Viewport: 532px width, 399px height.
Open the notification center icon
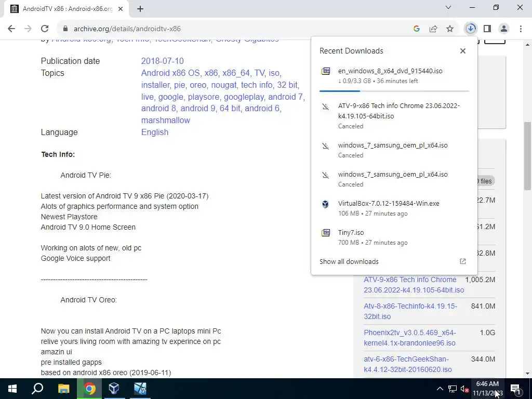[x=515, y=389]
